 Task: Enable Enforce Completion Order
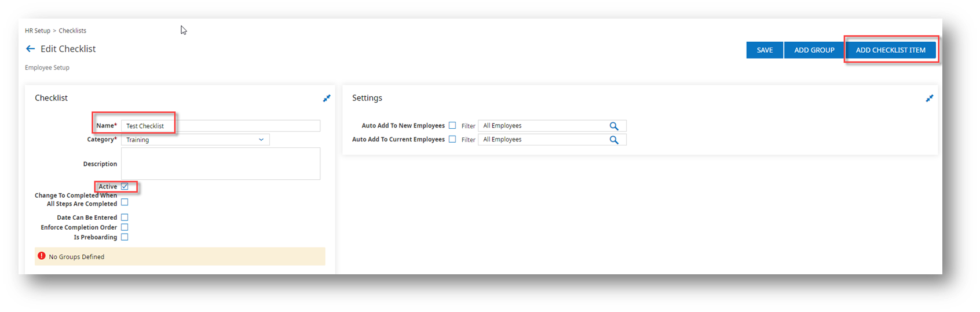pos(125,227)
